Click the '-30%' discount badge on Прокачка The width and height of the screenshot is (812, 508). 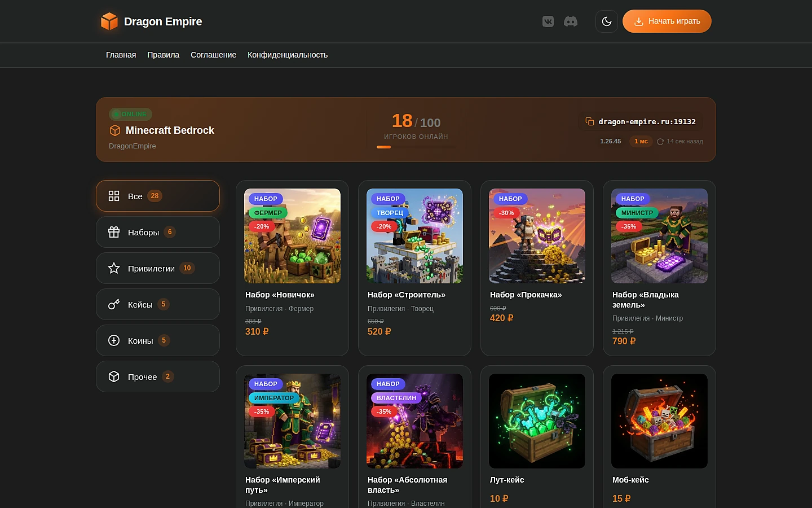click(506, 213)
